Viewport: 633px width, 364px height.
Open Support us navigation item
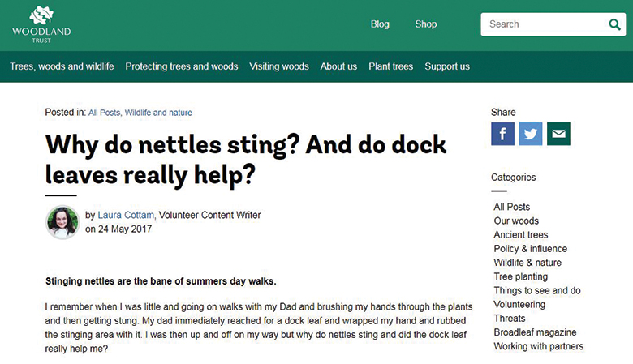pos(447,66)
